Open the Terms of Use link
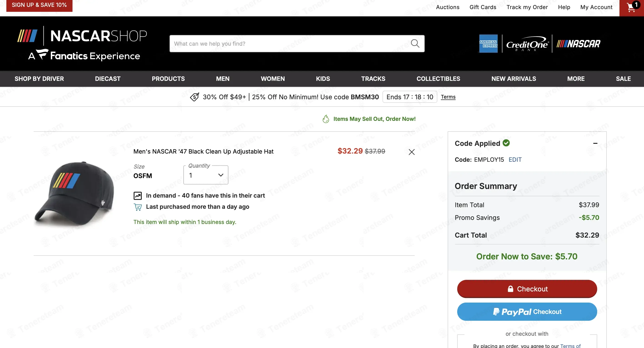 click(570, 346)
